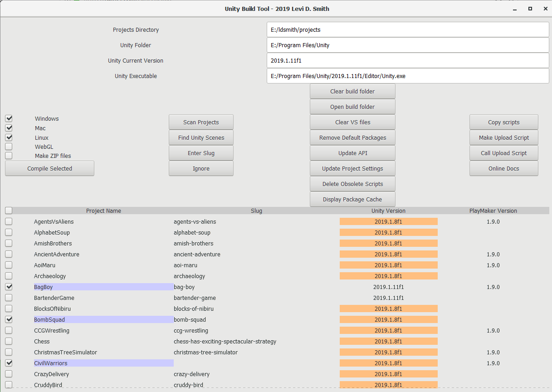Click Display Package Cache
Screen dimensions: 552x392
352,199
